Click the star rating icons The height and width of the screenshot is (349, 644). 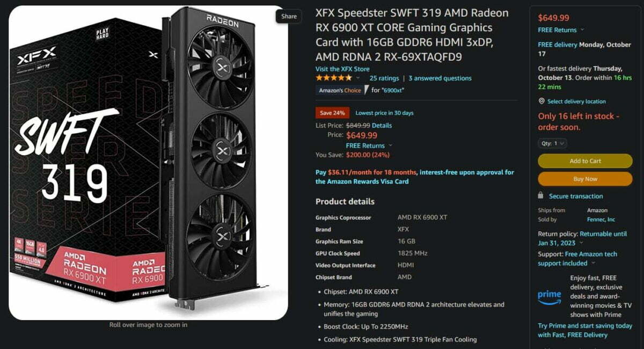pos(334,78)
